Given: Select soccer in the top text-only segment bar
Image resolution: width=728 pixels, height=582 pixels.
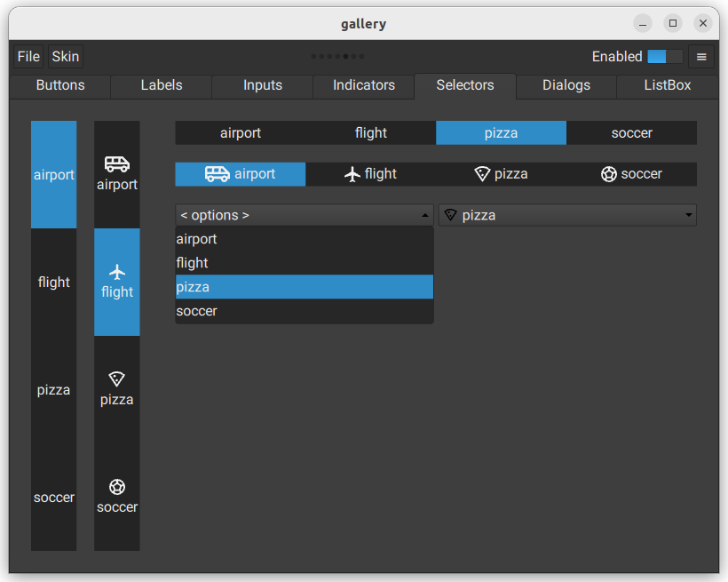Looking at the screenshot, I should tap(631, 133).
